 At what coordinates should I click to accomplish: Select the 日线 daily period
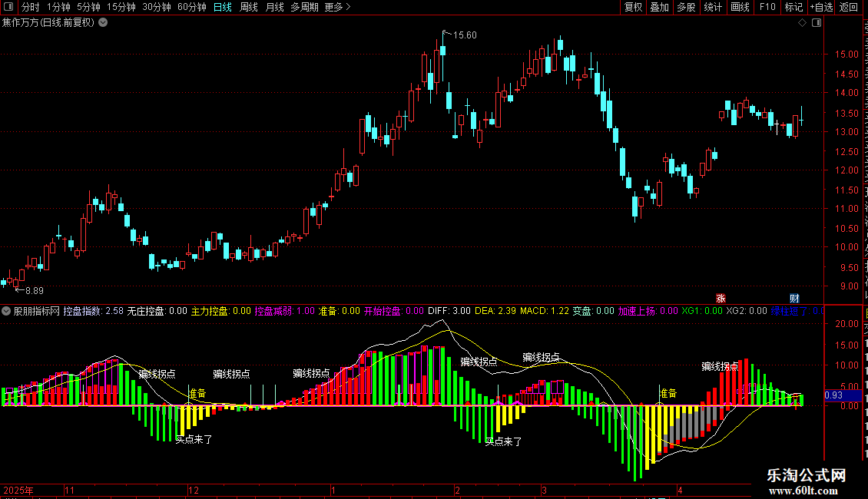[x=223, y=7]
